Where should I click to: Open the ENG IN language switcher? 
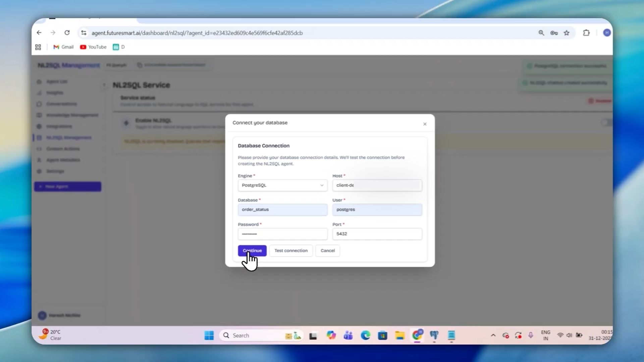click(546, 335)
